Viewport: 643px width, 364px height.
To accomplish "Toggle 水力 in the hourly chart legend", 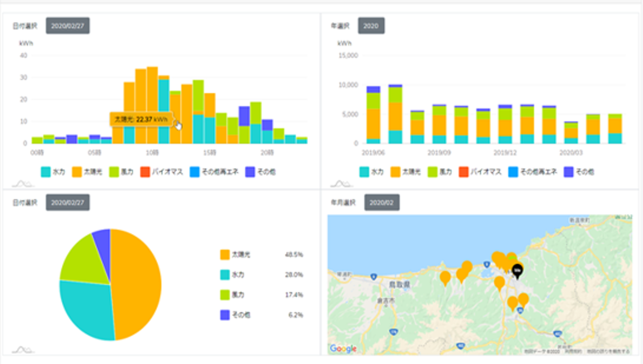I will point(53,172).
